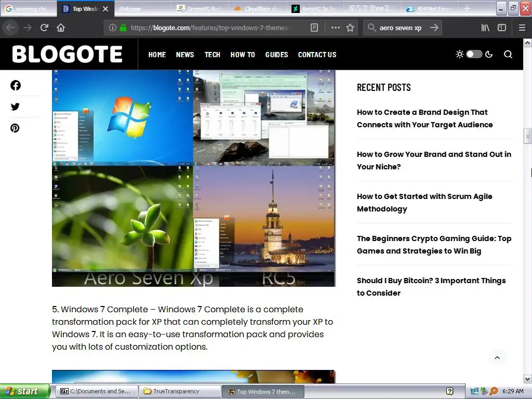
Task: Switch to the AeroVG Seven tab
Action: [315, 8]
